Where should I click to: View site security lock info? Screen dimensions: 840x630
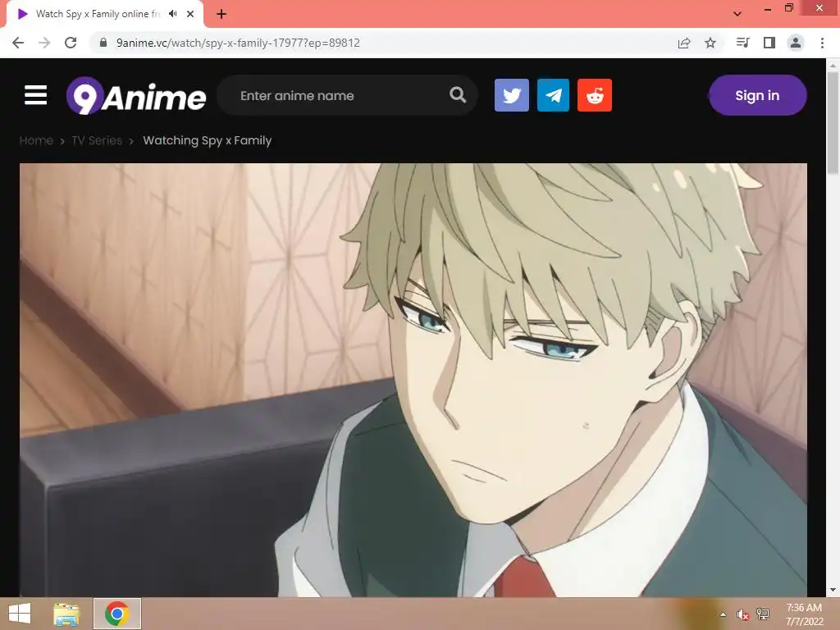pos(104,43)
